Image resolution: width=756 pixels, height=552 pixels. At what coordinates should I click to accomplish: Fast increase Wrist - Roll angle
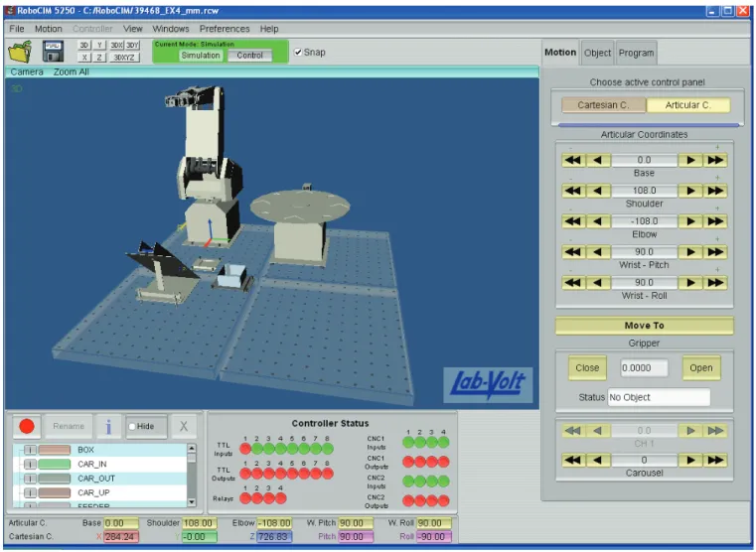pyautogui.click(x=715, y=283)
